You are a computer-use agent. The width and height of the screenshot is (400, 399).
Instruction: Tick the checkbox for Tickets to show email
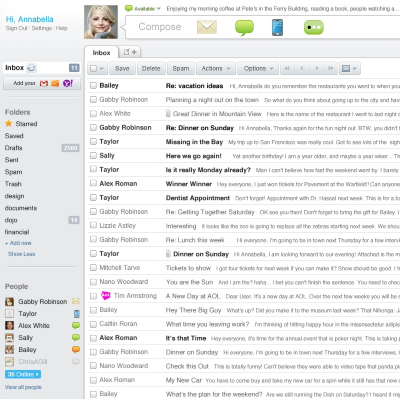tap(93, 268)
